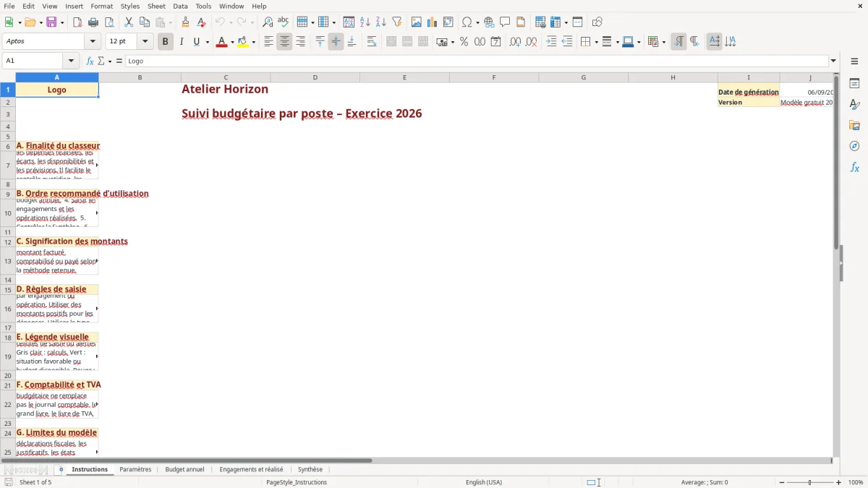Click the Save document icon

coord(51,22)
